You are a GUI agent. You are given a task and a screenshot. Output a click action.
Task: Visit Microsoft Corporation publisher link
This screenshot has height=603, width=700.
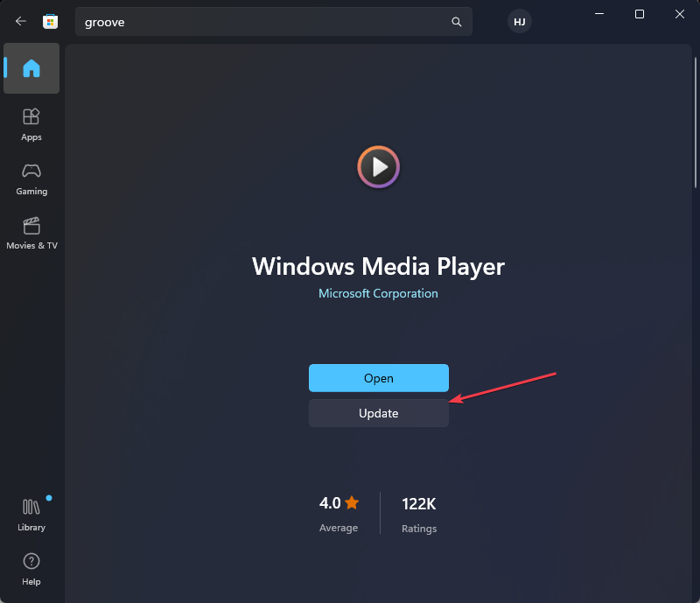(x=378, y=293)
